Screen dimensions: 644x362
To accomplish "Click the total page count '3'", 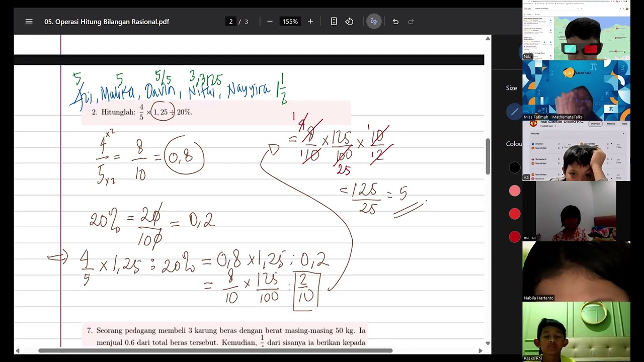I will tap(247, 22).
